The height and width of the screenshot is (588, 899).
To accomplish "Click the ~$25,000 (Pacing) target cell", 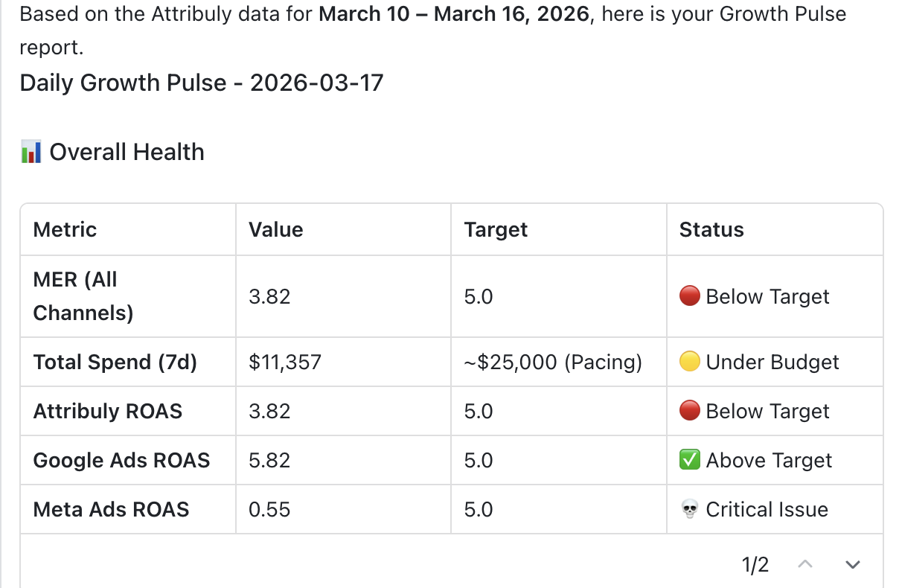I will click(553, 362).
